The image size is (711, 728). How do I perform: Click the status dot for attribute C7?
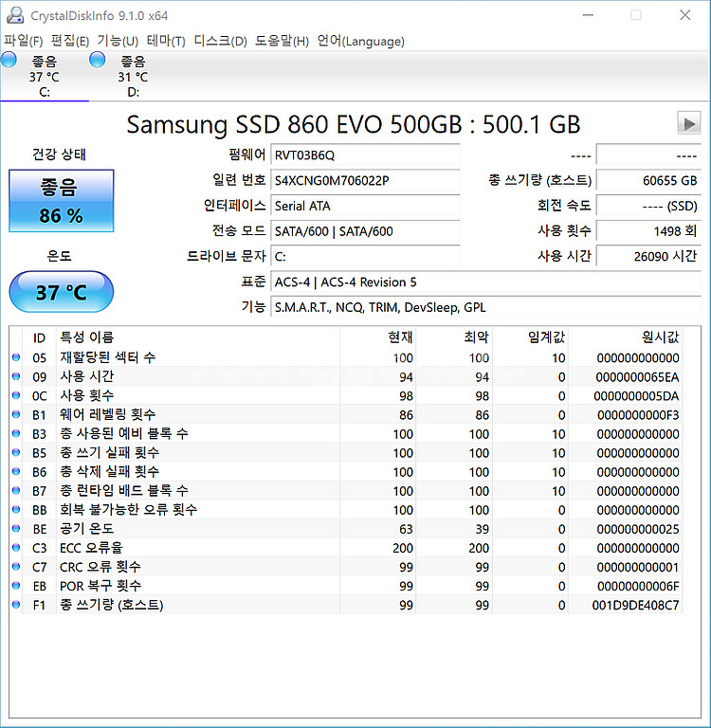point(16,567)
